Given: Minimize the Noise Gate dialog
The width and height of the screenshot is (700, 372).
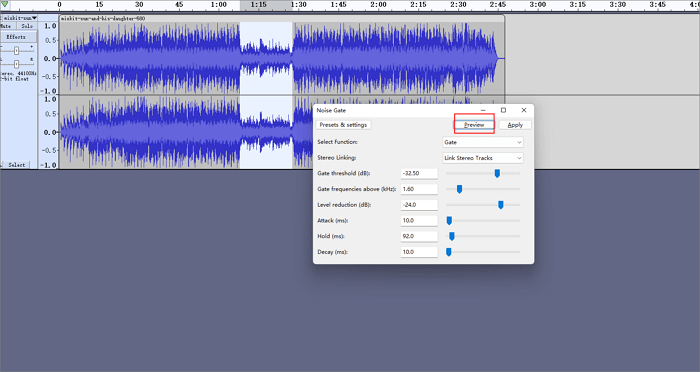Looking at the screenshot, I should pyautogui.click(x=483, y=110).
